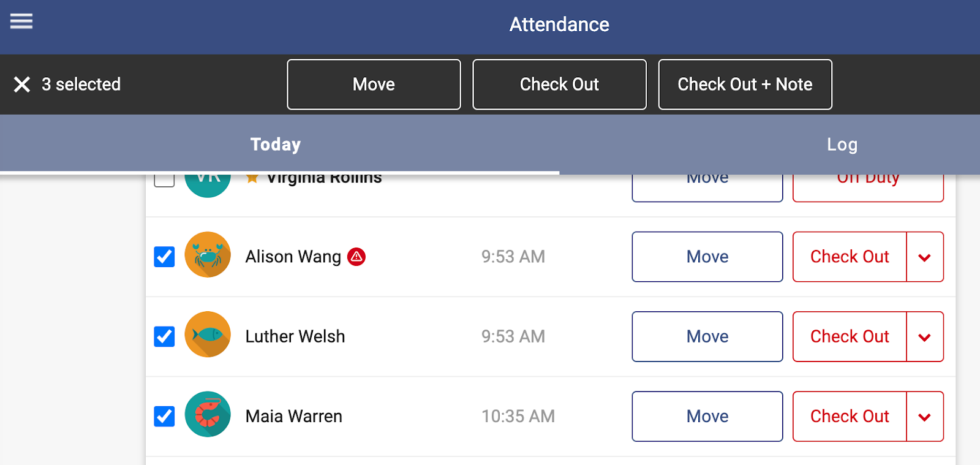
Task: Click Virginia Rollins' teal initials avatar
Action: [x=208, y=185]
